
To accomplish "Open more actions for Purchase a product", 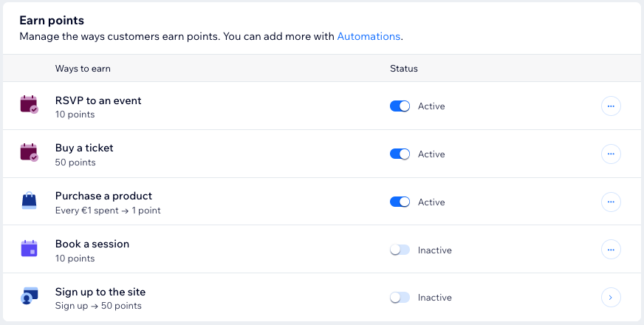I will pyautogui.click(x=611, y=202).
